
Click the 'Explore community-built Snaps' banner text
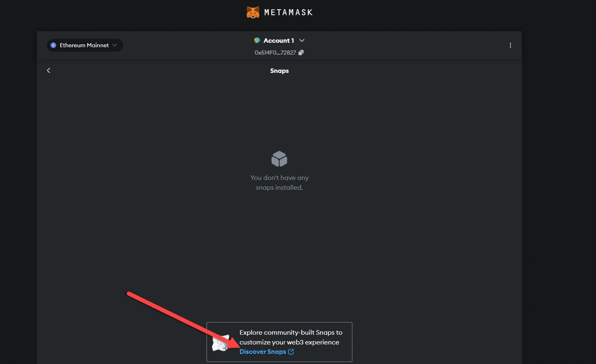tap(291, 337)
